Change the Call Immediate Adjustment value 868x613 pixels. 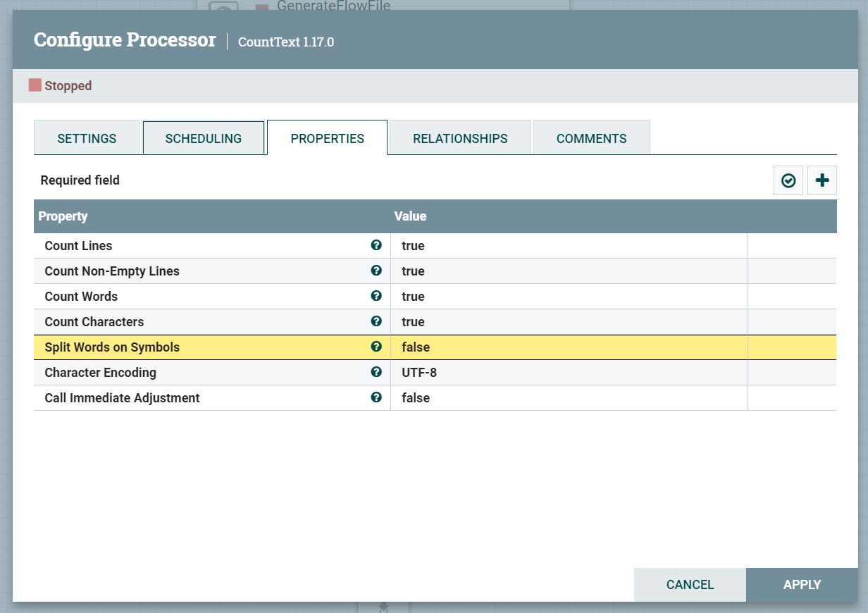(x=568, y=398)
